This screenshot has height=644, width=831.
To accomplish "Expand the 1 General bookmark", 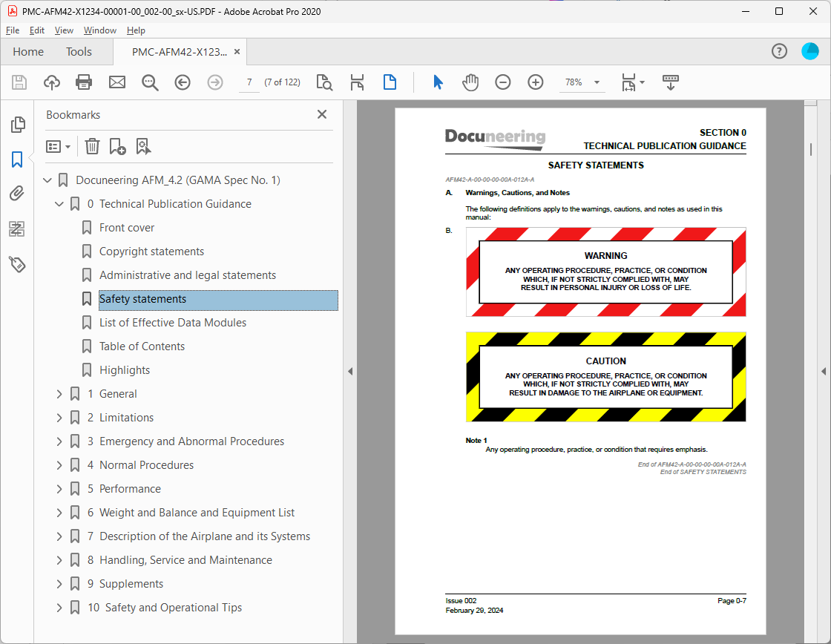I will click(59, 394).
